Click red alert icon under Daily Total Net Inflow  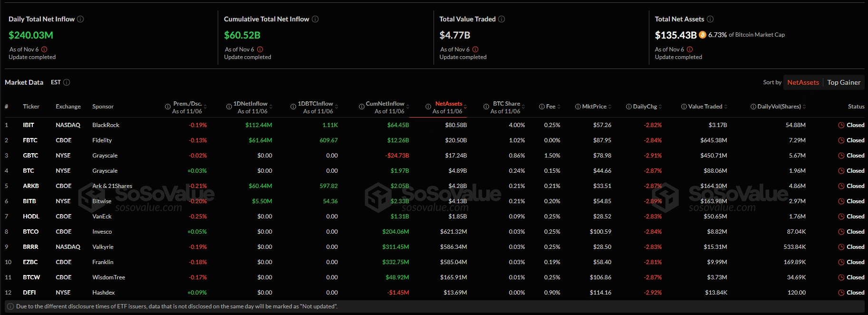44,49
